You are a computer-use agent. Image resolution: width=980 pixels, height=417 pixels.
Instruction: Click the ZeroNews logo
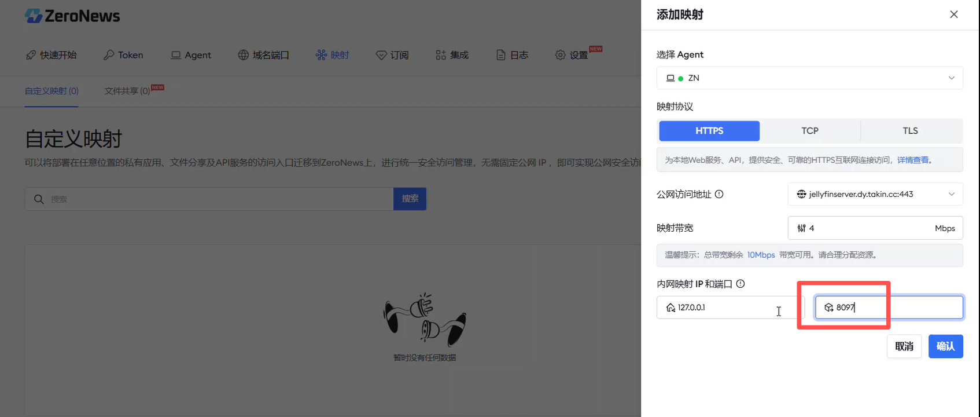(72, 16)
